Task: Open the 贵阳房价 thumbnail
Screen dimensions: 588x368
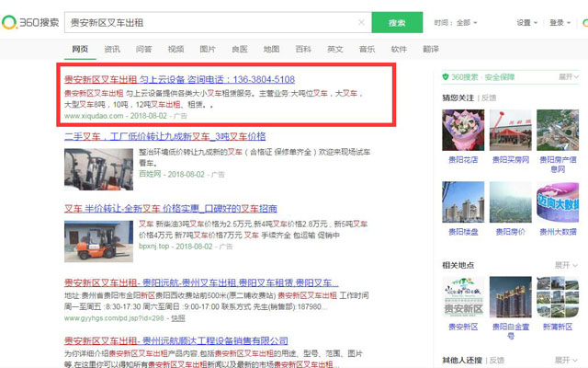Action: 511,202
